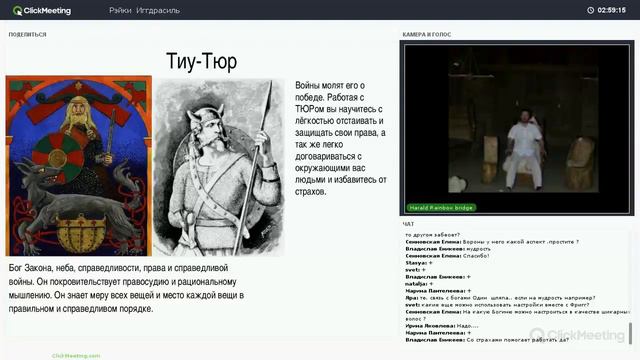The width and height of the screenshot is (640, 360).
Task: Click the chat row "svet: +"
Action: [416, 270]
